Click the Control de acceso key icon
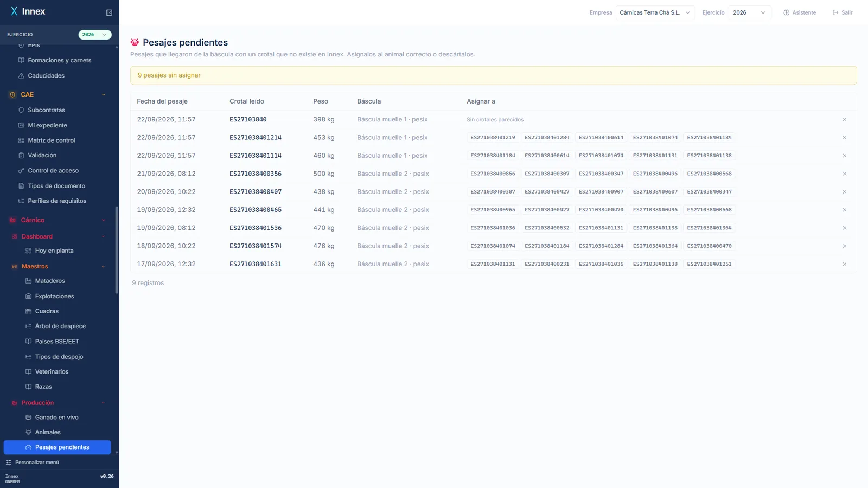Viewport: 868px width, 488px height. tap(21, 171)
